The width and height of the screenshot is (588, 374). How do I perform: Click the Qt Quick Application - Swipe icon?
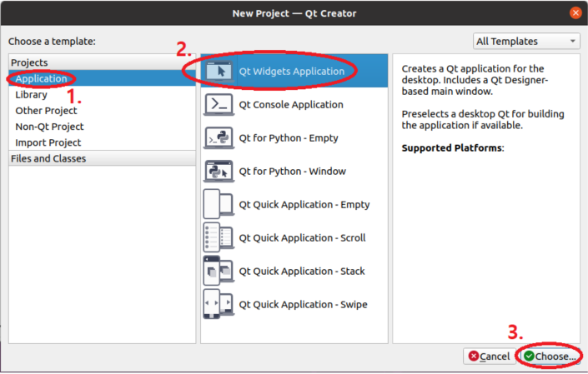pos(219,304)
